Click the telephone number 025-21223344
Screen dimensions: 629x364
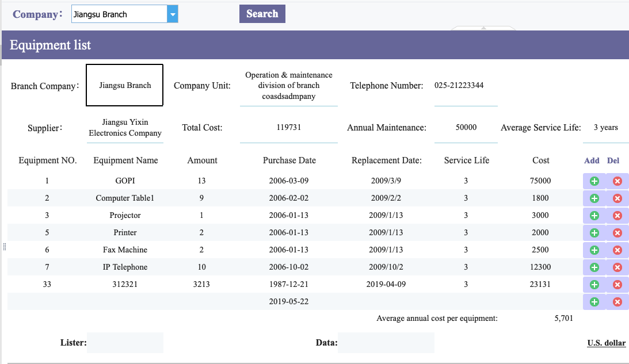click(x=459, y=85)
